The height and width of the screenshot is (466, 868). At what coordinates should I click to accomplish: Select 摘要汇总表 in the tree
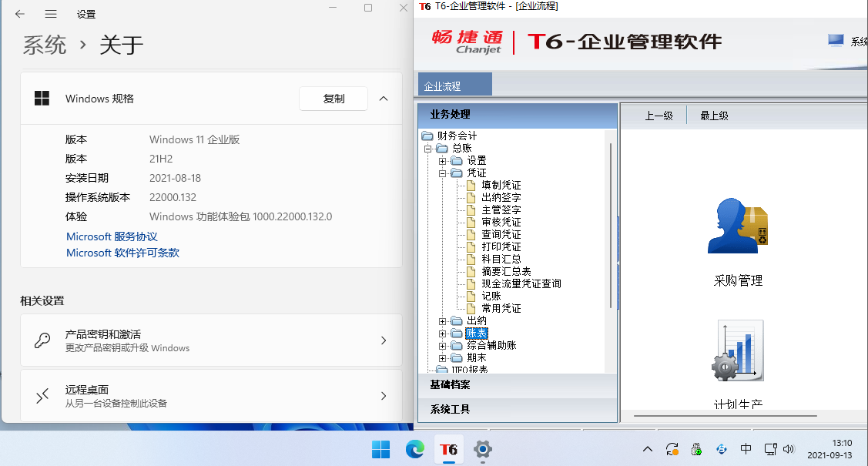pos(506,271)
